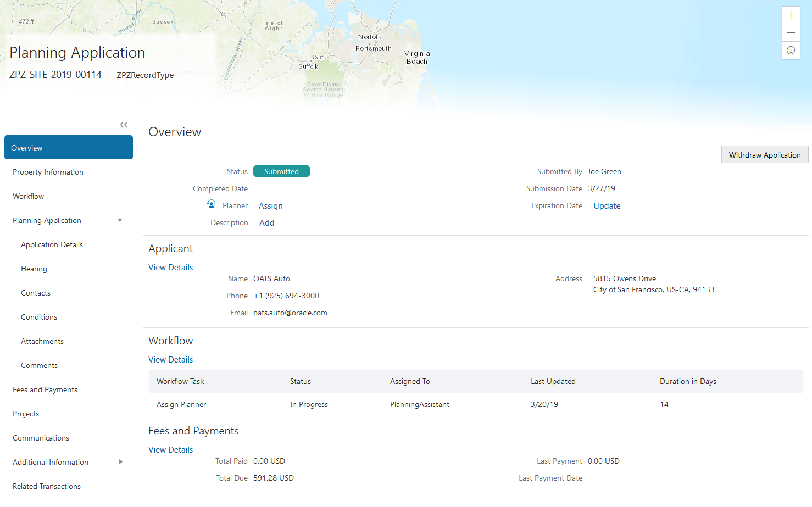The width and height of the screenshot is (812, 507).
Task: Click the applicant email oats.auto@oracle.com
Action: [290, 313]
